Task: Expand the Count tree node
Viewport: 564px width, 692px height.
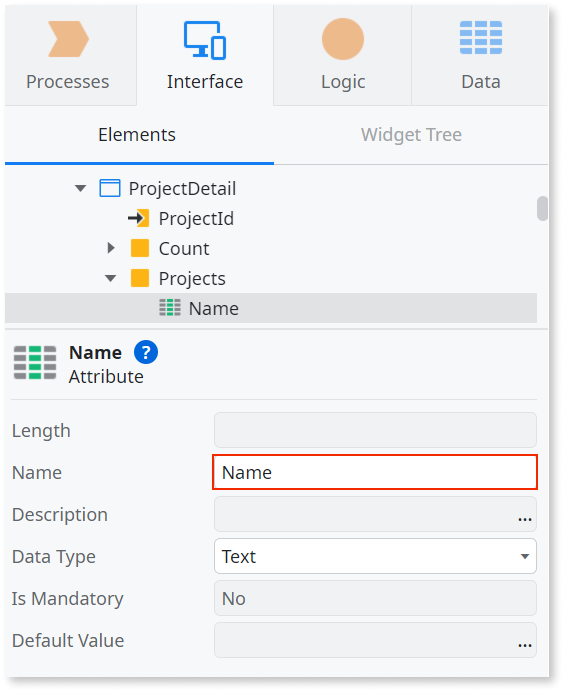Action: point(111,248)
